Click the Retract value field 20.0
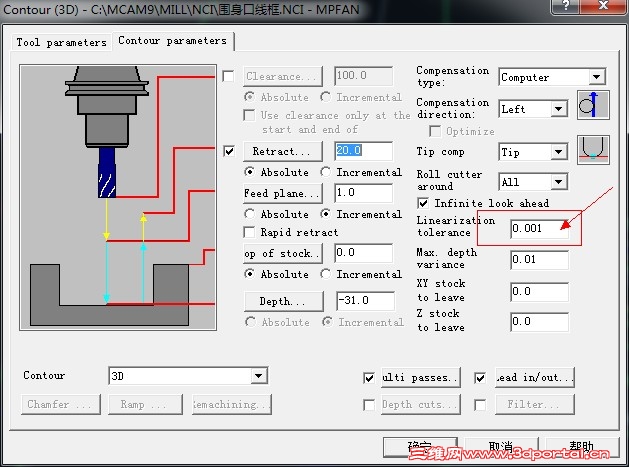Screen dimensions: 629x467 point(363,151)
